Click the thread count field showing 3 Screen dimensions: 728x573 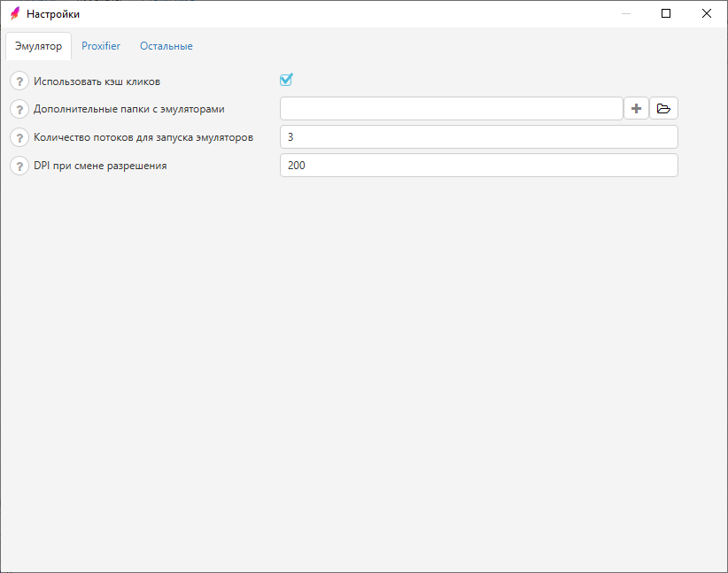(478, 137)
